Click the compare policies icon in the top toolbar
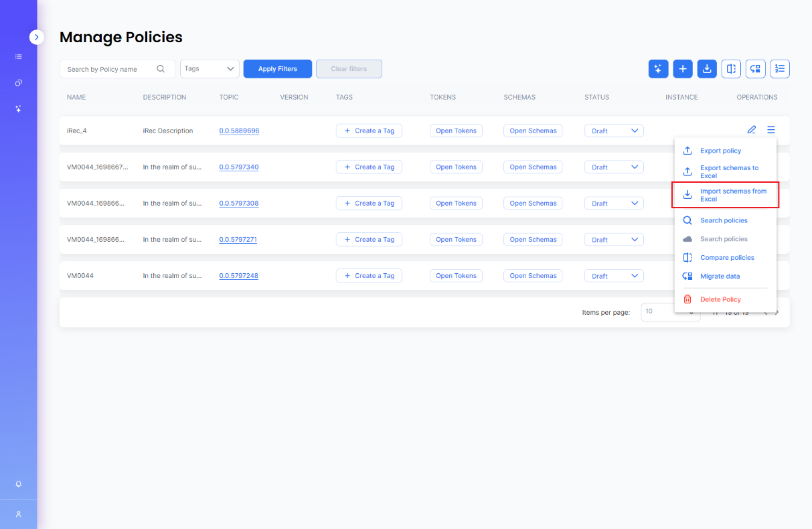Screen dimensions: 812x529 click(731, 68)
